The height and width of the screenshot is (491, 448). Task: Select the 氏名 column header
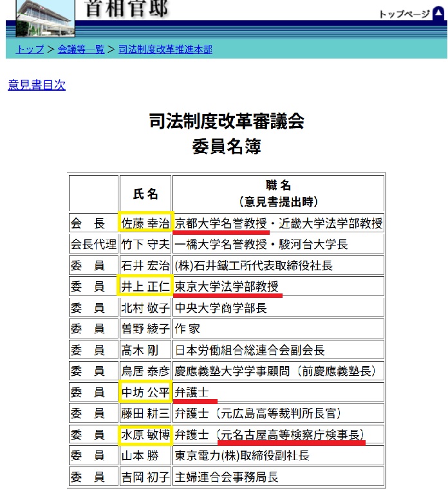pyautogui.click(x=145, y=193)
